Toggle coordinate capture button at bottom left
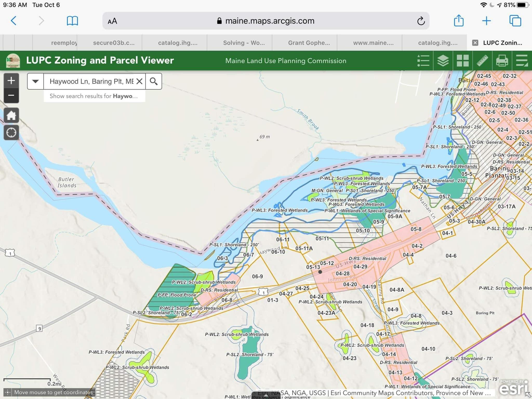Screen dimensions: 532x399 [x=8, y=392]
